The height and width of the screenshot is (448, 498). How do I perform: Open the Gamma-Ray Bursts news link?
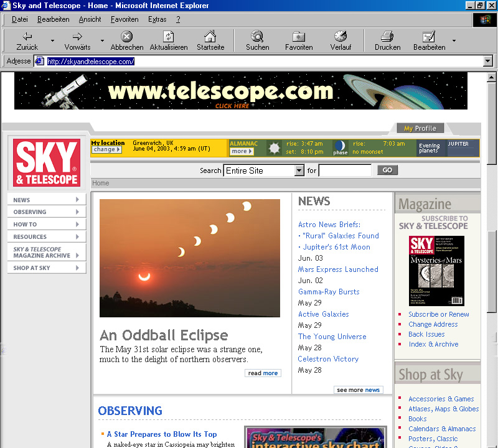329,291
